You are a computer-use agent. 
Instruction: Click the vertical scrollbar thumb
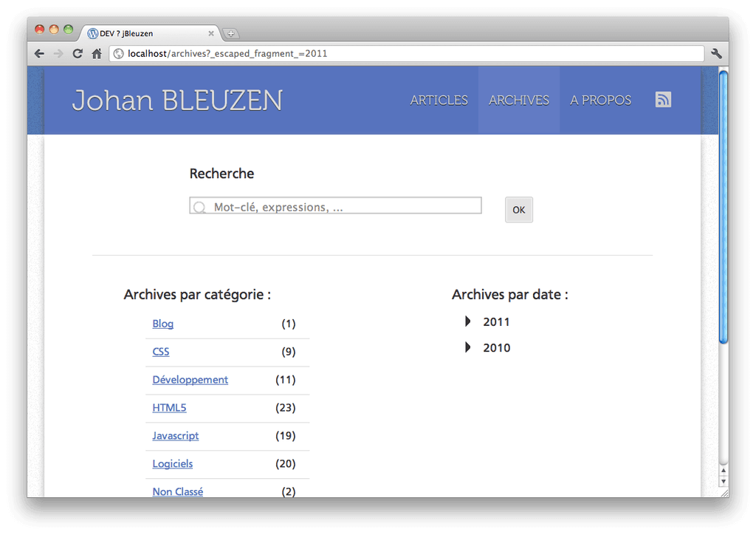[724, 208]
